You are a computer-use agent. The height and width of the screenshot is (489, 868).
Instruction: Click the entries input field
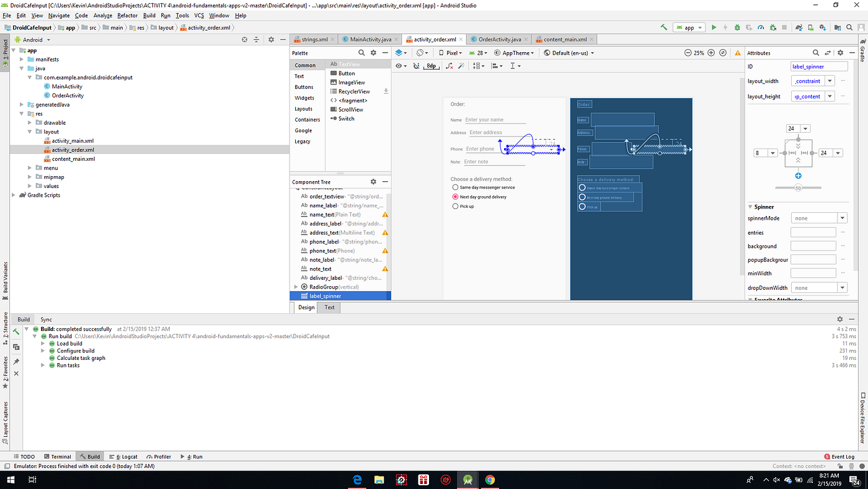[813, 232]
